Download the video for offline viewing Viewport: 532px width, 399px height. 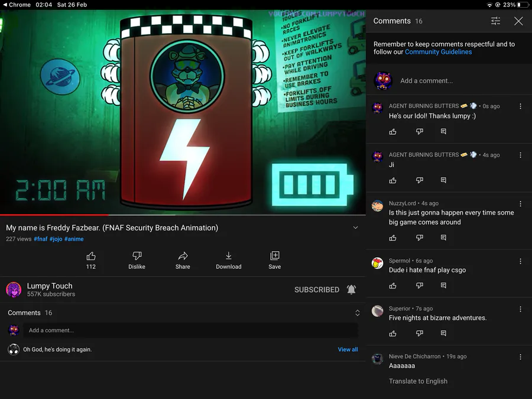click(x=229, y=260)
